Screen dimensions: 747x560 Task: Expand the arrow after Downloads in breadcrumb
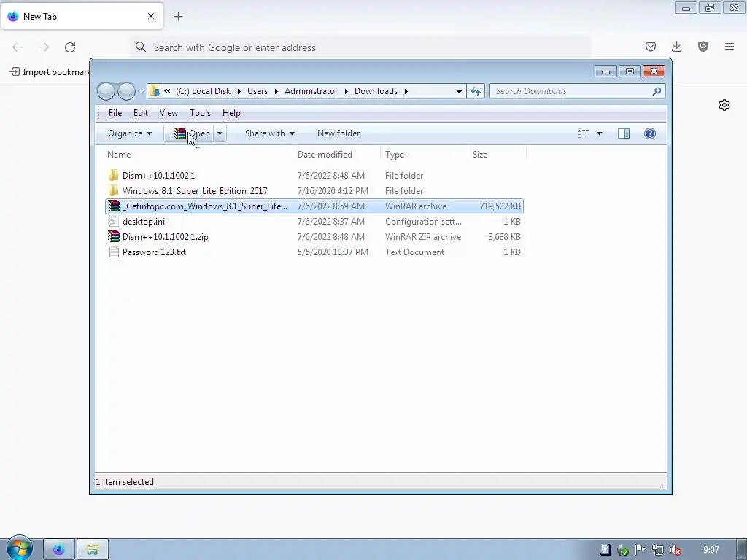[406, 91]
